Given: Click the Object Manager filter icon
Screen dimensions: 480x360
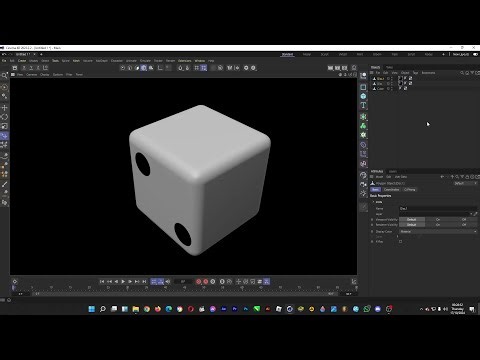Looking at the screenshot, I should [x=472, y=73].
